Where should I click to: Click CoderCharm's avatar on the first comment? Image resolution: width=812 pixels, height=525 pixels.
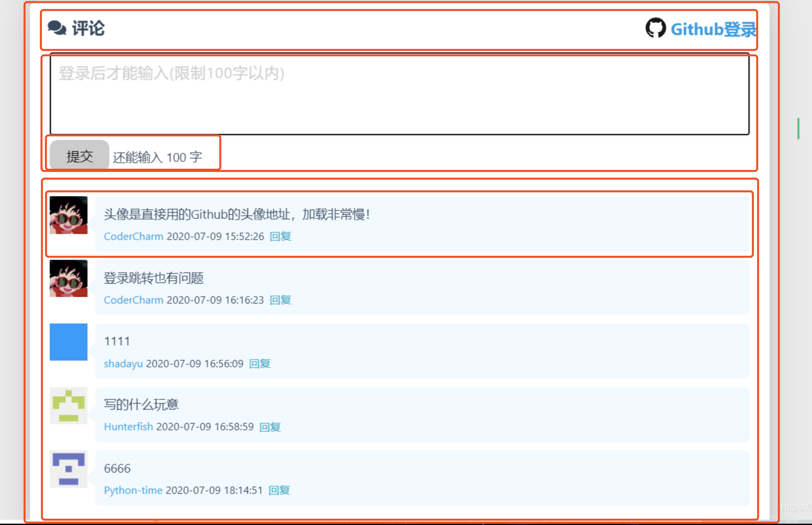(69, 215)
